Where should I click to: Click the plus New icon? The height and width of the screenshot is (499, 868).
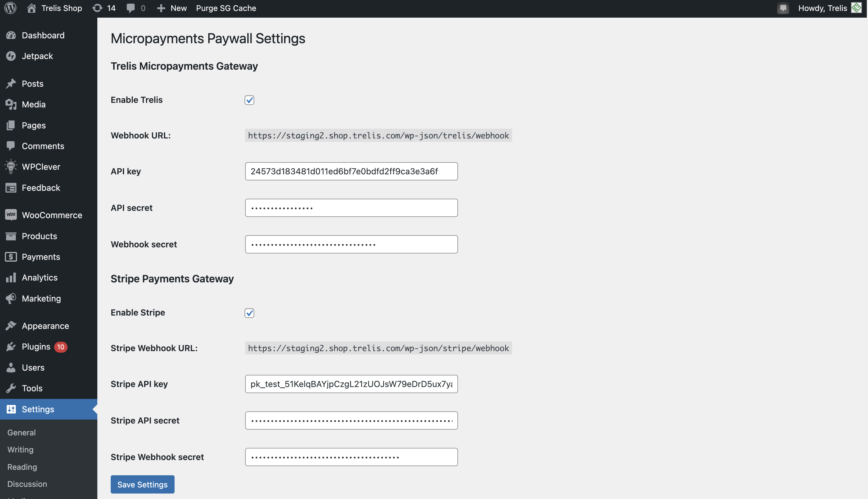(161, 8)
